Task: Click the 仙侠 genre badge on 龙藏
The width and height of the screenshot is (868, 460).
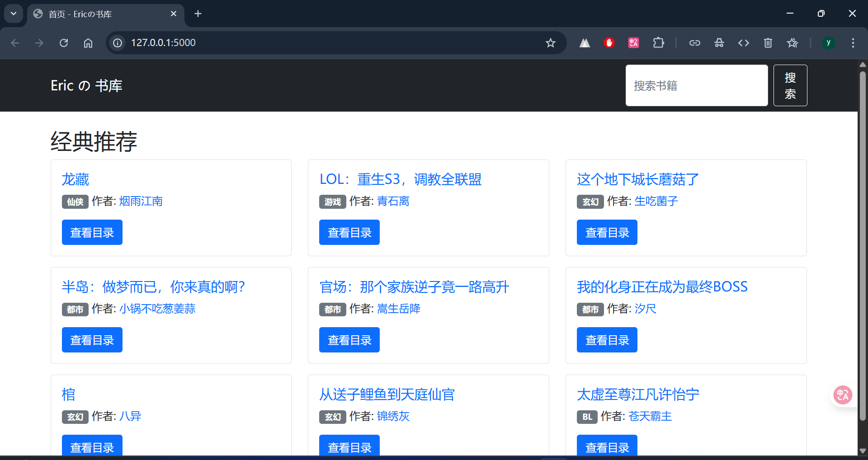Action: click(75, 202)
